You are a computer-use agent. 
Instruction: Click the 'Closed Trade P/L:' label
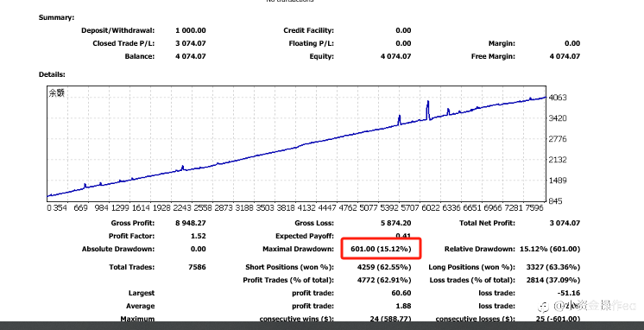coord(123,43)
